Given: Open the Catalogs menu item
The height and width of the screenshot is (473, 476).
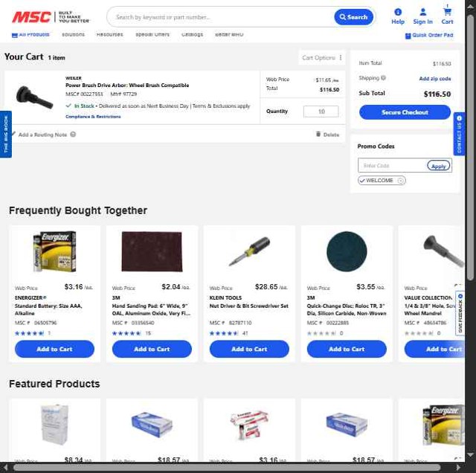Looking at the screenshot, I should pyautogui.click(x=192, y=35).
